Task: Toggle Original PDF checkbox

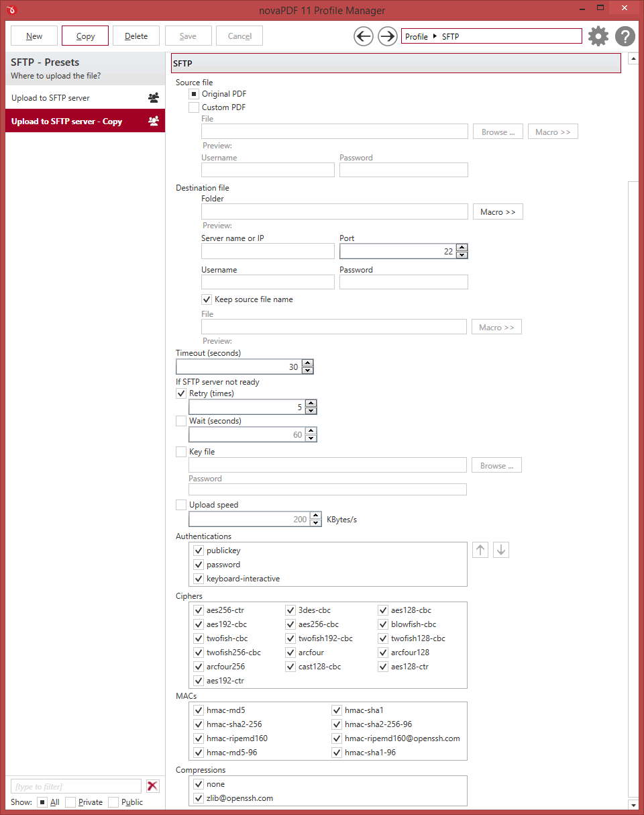Action: coord(194,94)
